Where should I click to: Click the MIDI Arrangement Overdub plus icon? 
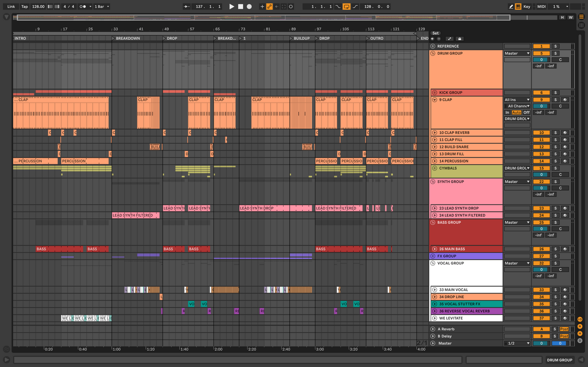pyautogui.click(x=262, y=7)
